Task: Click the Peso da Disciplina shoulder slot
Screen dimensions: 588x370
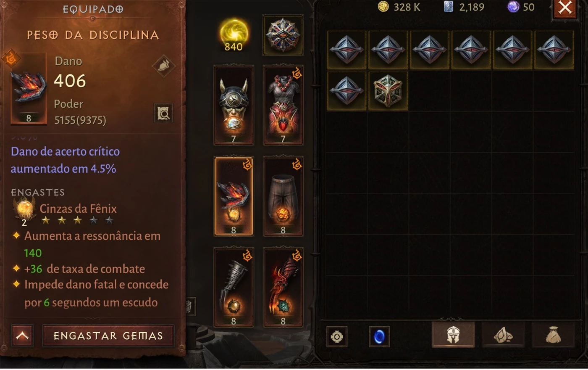Action: pyautogui.click(x=234, y=196)
